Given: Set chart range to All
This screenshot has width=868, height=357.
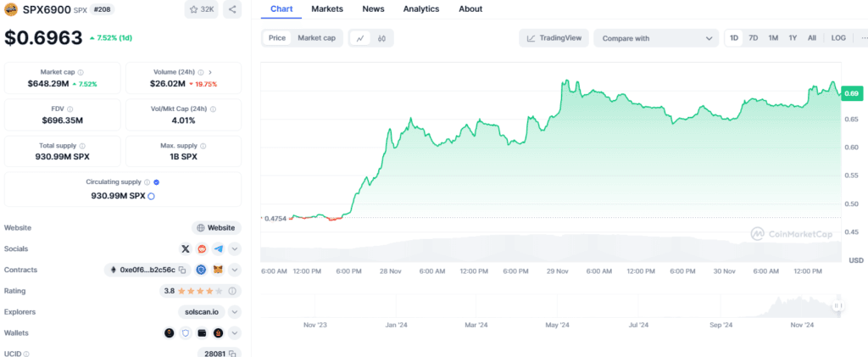Looking at the screenshot, I should click(811, 37).
